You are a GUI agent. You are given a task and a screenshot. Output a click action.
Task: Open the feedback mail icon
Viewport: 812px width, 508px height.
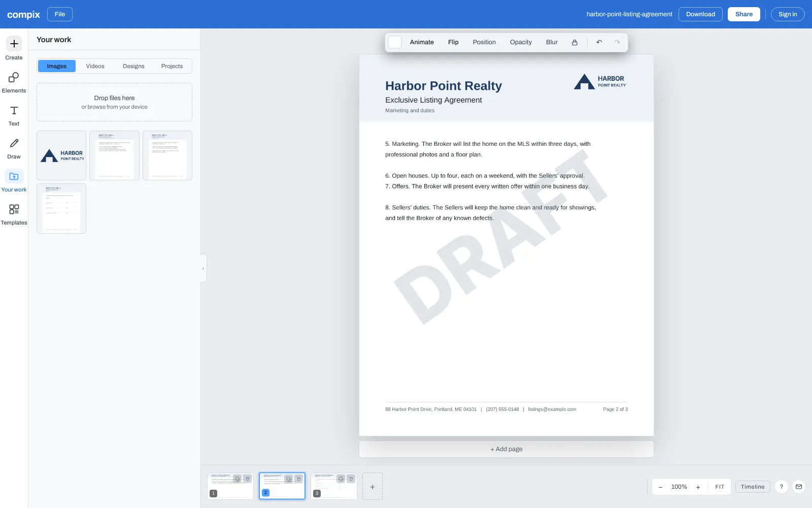pos(799,487)
